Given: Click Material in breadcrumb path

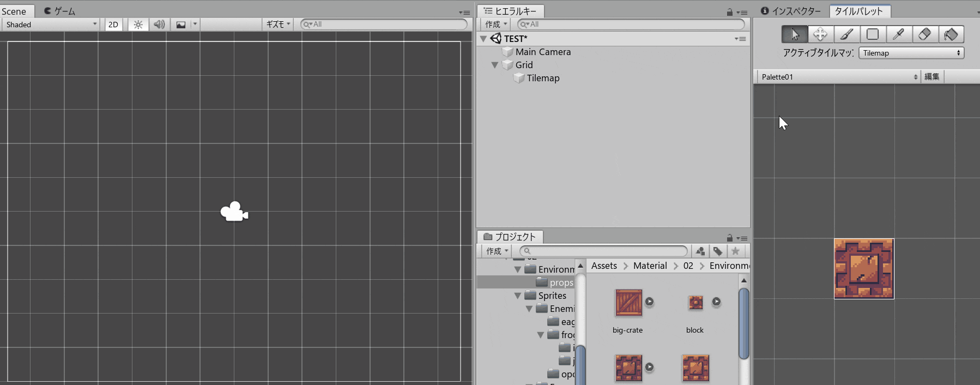Looking at the screenshot, I should pyautogui.click(x=650, y=266).
